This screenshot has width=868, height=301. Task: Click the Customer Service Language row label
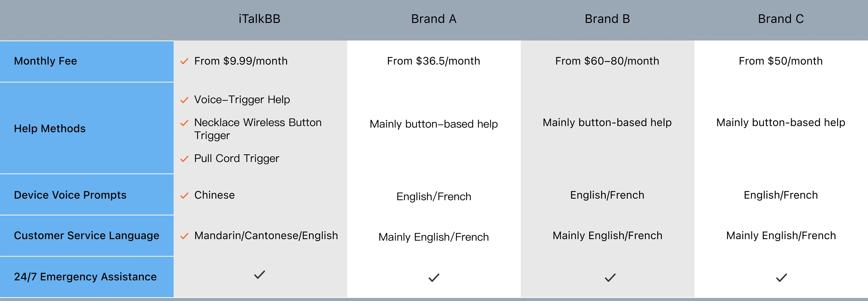[87, 235]
